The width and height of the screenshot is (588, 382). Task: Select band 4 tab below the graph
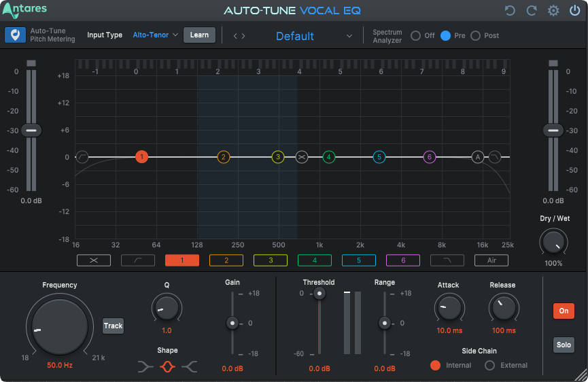click(x=315, y=260)
